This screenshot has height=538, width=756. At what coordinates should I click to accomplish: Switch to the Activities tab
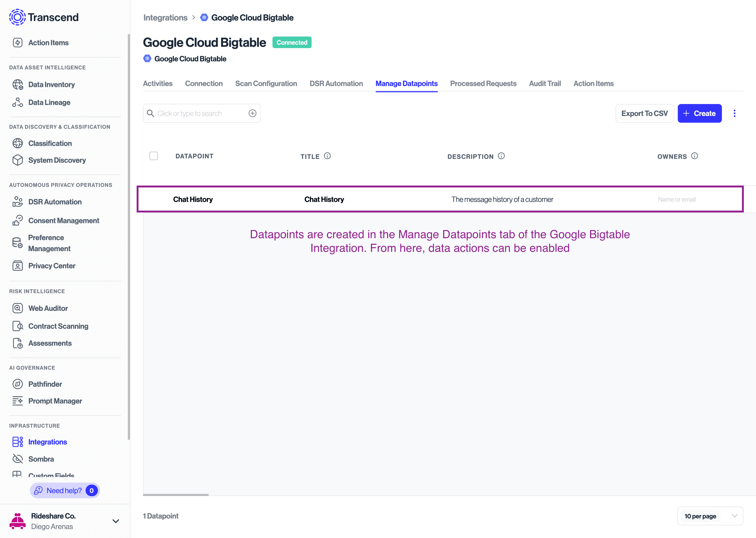157,84
